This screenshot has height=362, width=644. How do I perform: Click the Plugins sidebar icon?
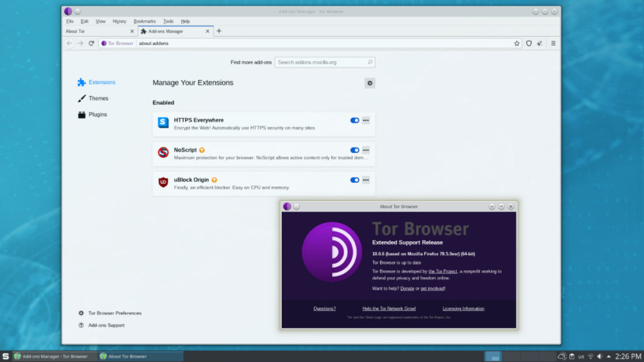pyautogui.click(x=80, y=114)
